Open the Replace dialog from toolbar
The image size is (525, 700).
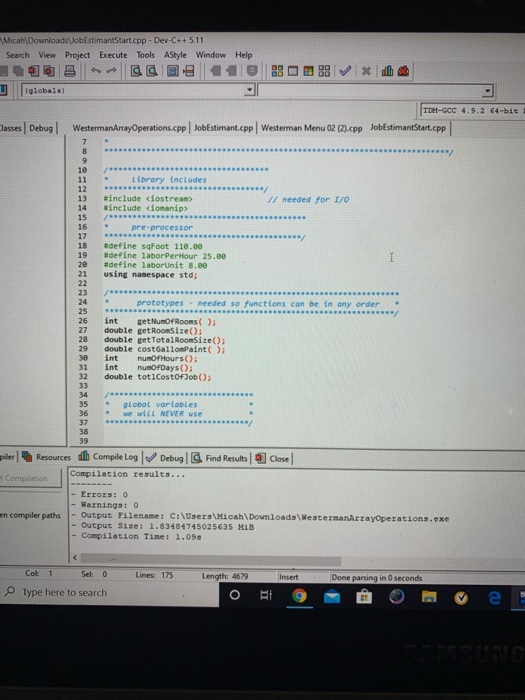pyautogui.click(x=152, y=71)
